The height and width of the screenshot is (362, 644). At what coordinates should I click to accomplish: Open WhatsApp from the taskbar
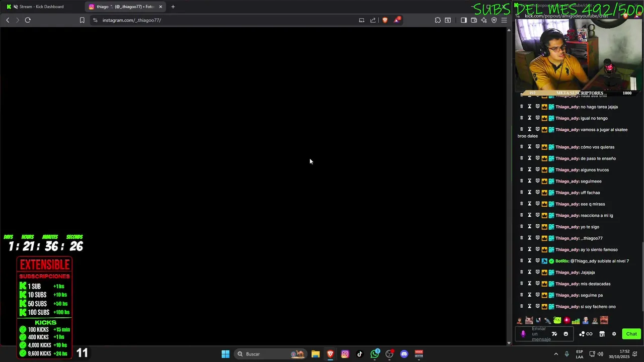point(375,354)
